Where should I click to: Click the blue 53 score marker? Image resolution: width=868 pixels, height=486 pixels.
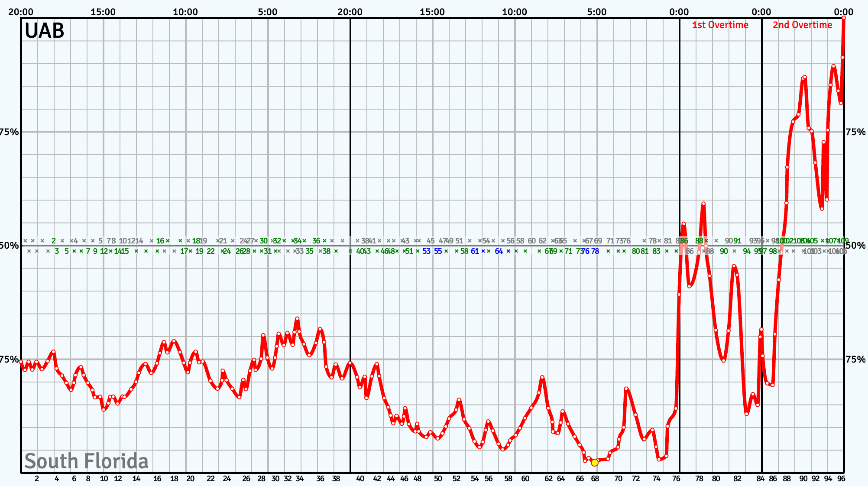427,251
